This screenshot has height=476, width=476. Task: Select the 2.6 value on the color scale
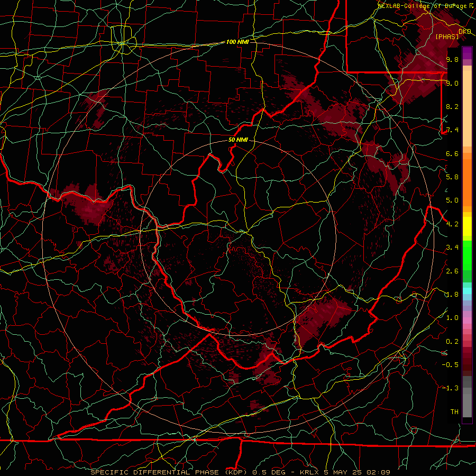[x=452, y=271]
